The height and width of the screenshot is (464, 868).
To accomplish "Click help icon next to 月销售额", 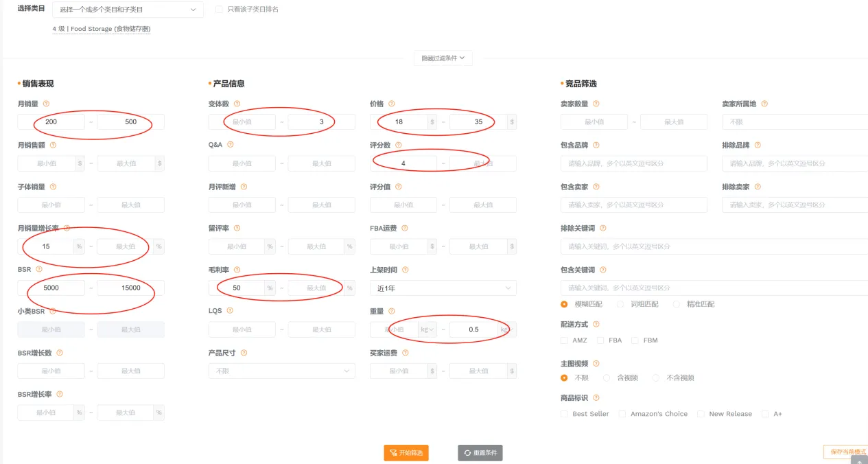I will click(53, 145).
